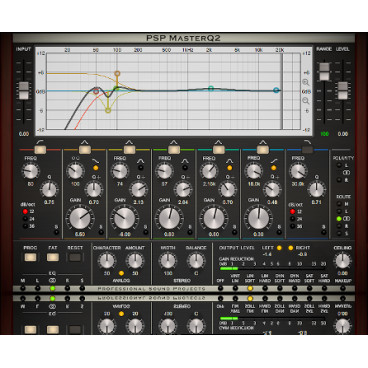The height and width of the screenshot is (368, 368).
Task: Click the RANGE fader handle
Action: tap(324, 72)
